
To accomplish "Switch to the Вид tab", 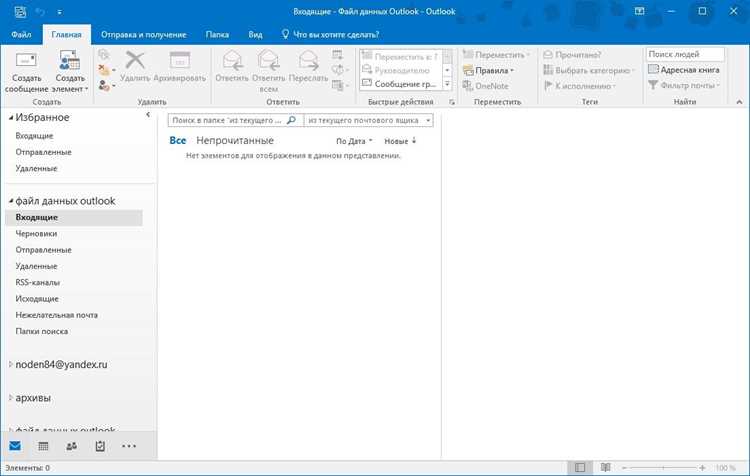I will click(x=255, y=34).
